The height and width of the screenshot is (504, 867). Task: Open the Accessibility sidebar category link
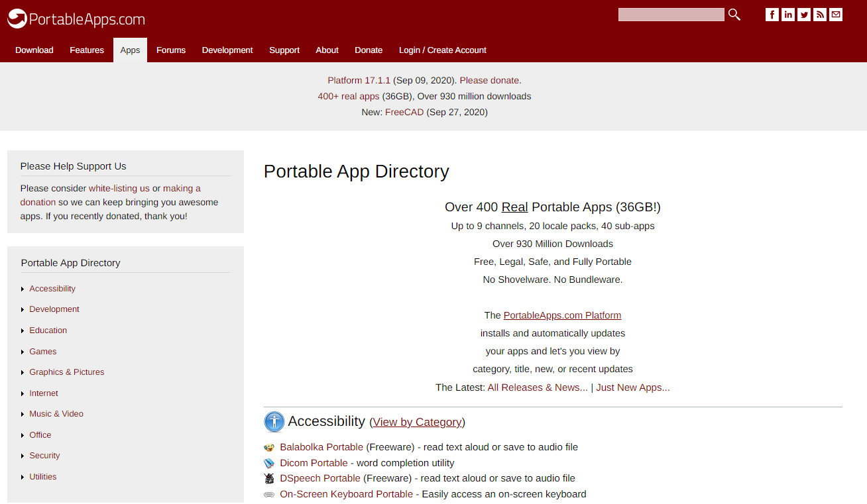[52, 289]
